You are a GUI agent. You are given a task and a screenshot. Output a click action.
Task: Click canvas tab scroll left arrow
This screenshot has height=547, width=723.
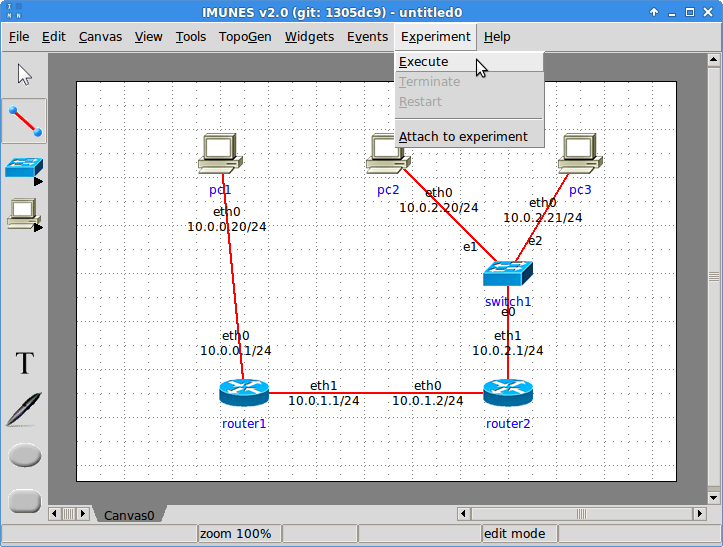[54, 513]
